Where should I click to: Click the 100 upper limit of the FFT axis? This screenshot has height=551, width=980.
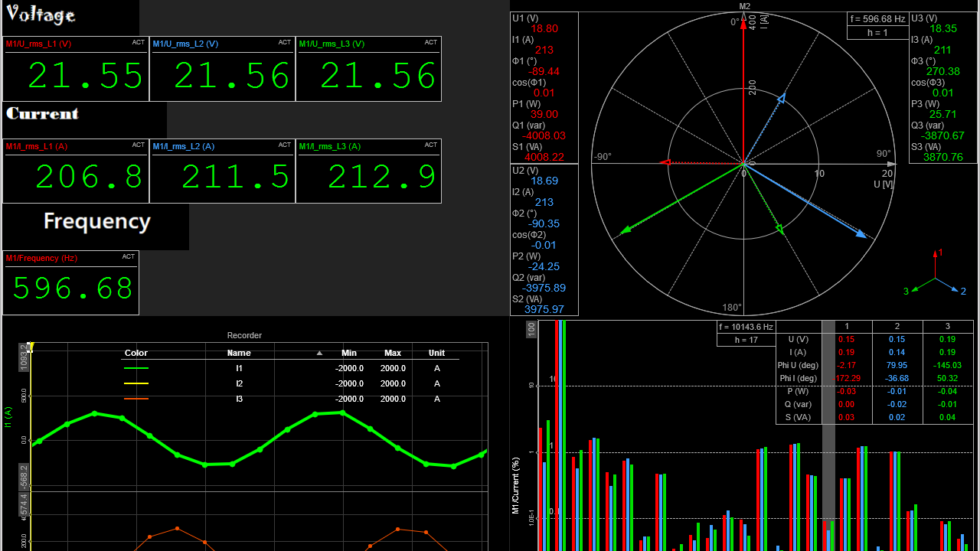tap(531, 329)
